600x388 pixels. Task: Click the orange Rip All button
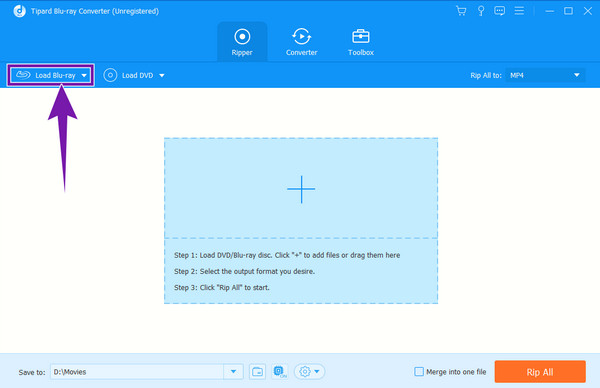point(540,372)
